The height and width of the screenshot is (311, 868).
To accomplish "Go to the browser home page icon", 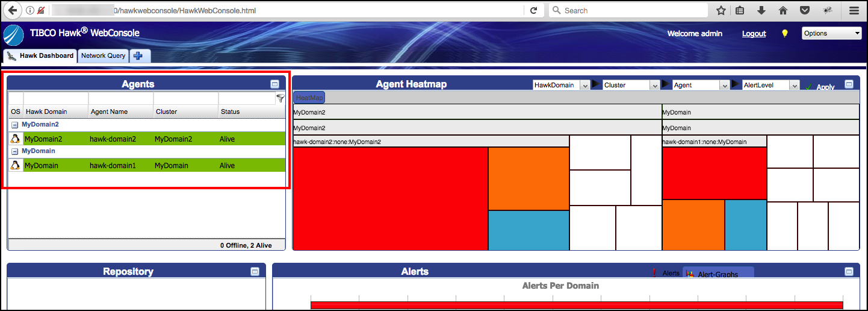I will pyautogui.click(x=783, y=10).
